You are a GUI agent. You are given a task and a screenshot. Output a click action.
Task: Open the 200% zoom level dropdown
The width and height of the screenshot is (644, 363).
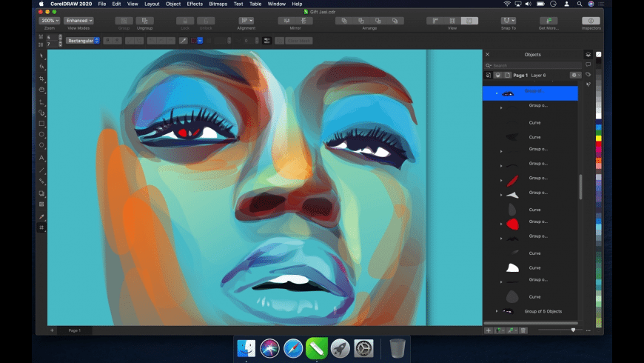[50, 21]
